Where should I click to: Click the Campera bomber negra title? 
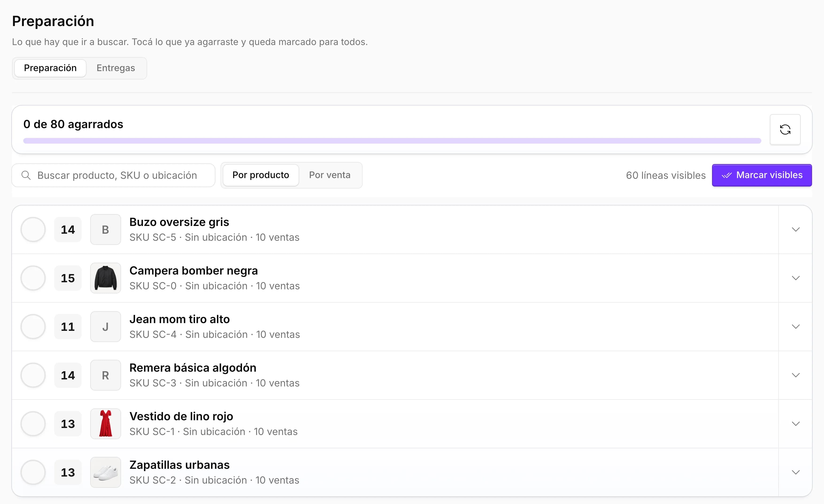click(x=194, y=270)
